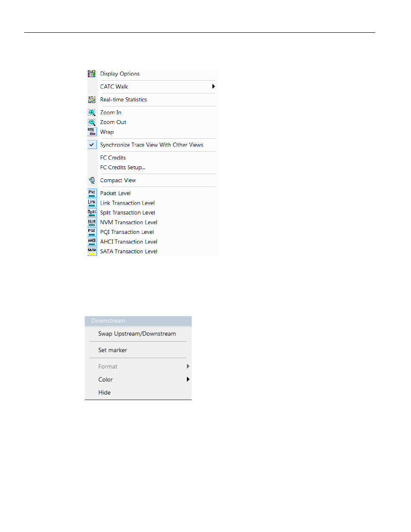Expand the Color submenu arrow
Screen dimensions: 411x532
point(188,379)
